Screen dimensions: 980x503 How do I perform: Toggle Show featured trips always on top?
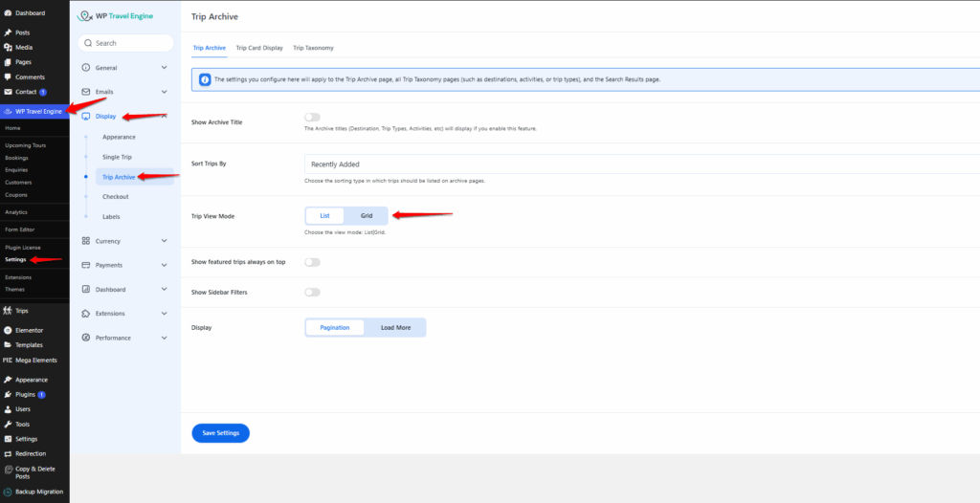point(312,262)
